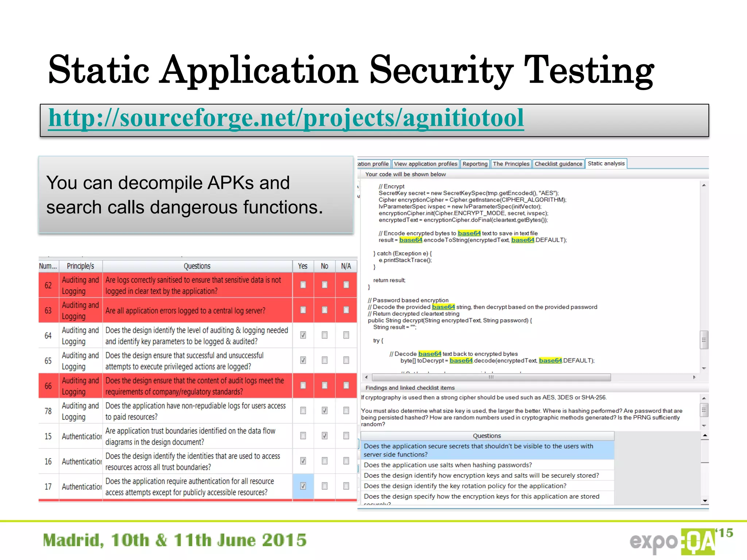Open the Reporting tab
747x560 pixels.
(475, 164)
